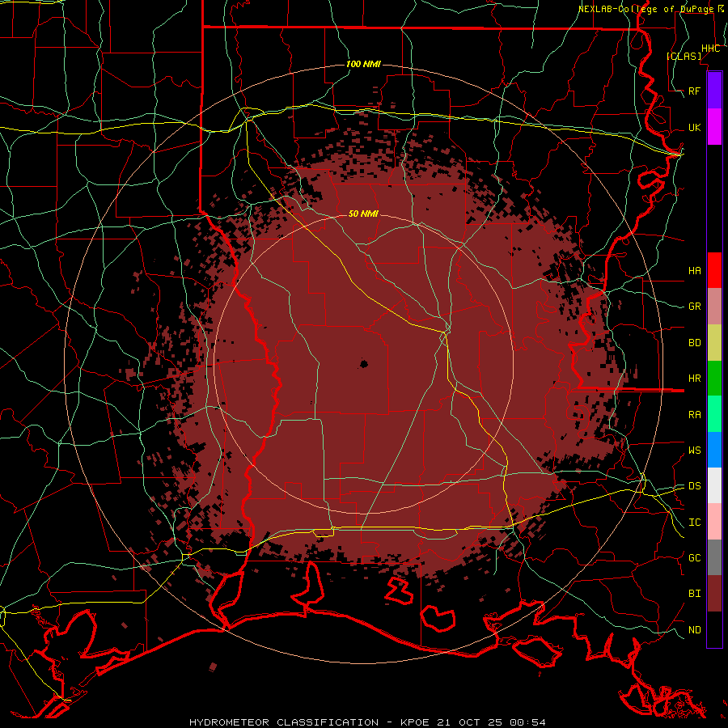Image resolution: width=728 pixels, height=728 pixels.
Task: Pick the dark green HR legend swatch
Action: point(714,378)
